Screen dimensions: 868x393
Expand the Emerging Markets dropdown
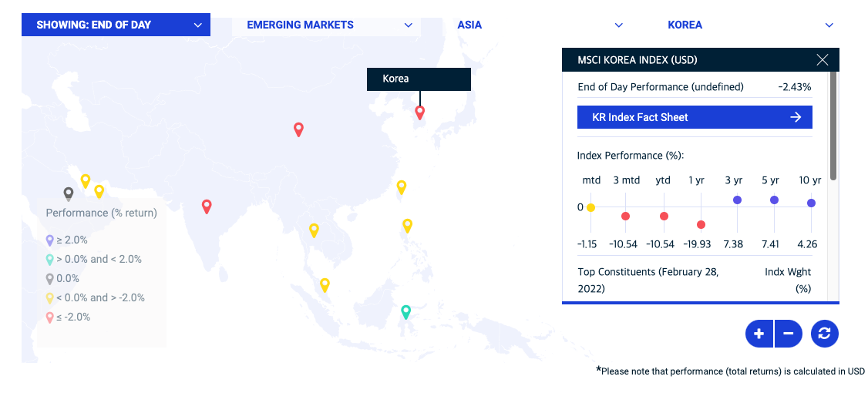326,25
